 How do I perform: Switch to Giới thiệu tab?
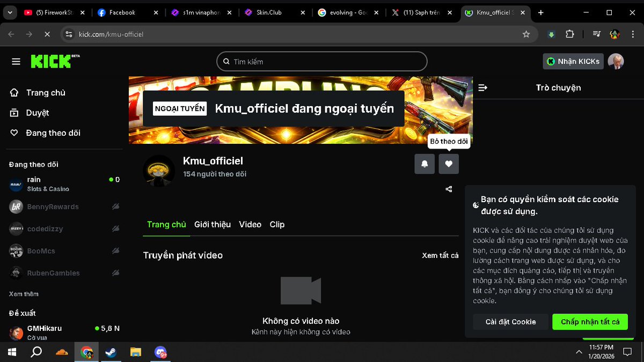(213, 224)
